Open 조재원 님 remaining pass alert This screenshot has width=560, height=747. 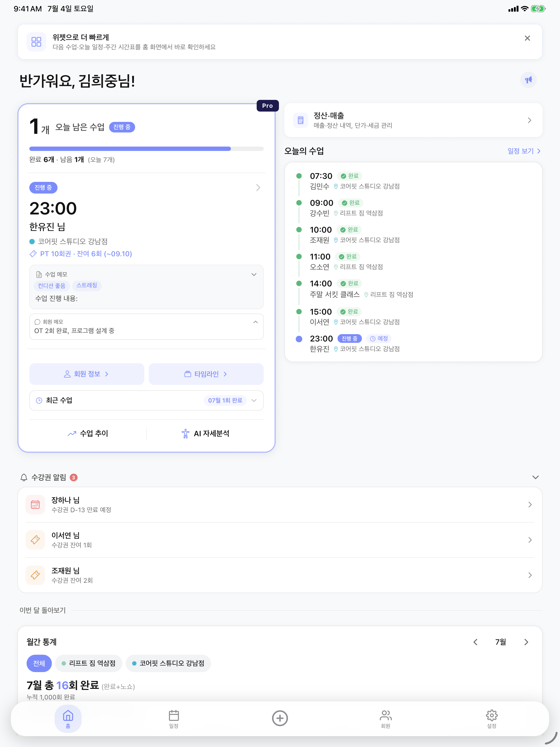pyautogui.click(x=280, y=575)
